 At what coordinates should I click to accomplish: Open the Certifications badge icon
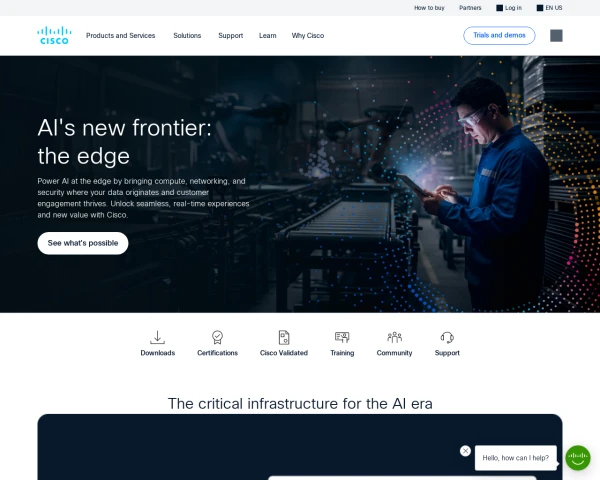tap(217, 337)
